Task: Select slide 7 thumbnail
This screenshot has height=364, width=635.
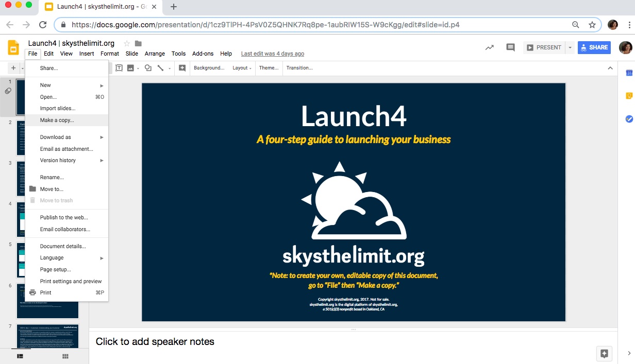Action: 48,336
